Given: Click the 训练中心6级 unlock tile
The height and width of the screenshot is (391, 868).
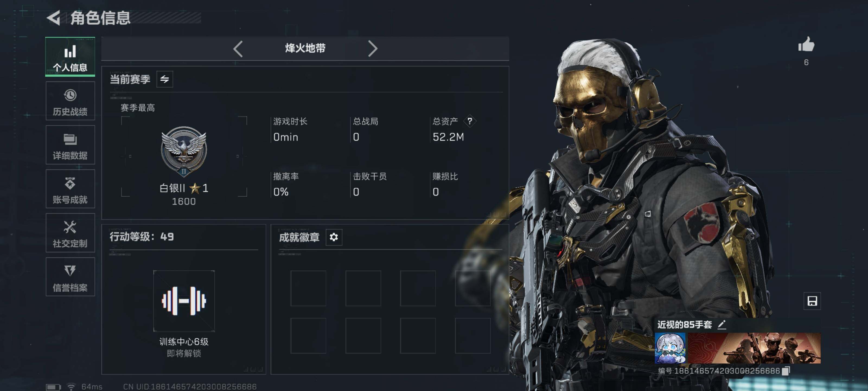Looking at the screenshot, I should pos(184,301).
